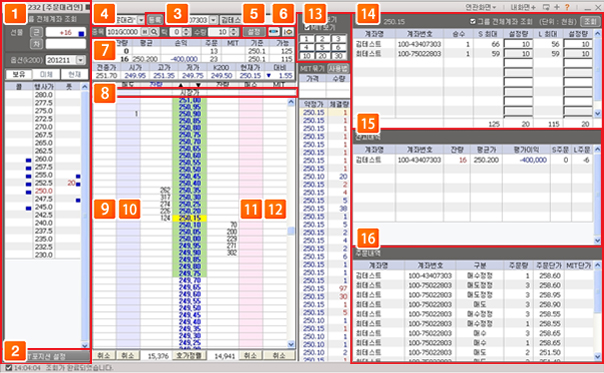Click the red 250.0 strike price
This screenshot has height=373, width=604.
click(44, 191)
